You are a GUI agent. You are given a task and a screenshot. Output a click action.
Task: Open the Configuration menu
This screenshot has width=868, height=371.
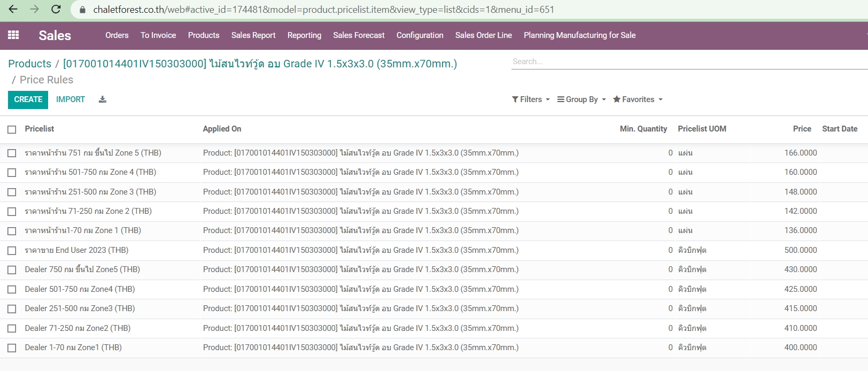[420, 35]
